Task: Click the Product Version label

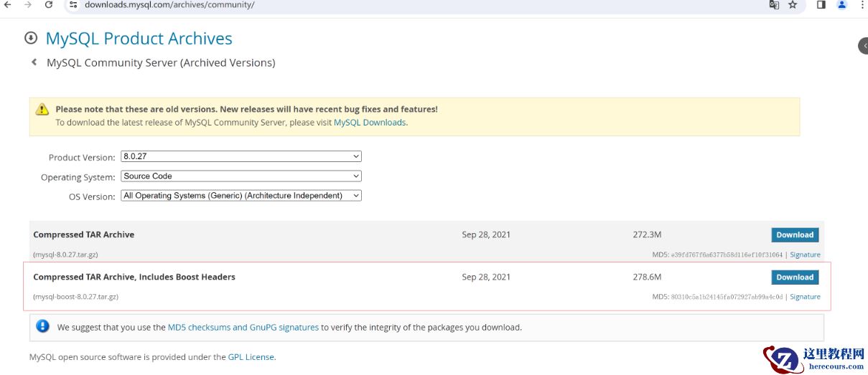Action: point(82,157)
